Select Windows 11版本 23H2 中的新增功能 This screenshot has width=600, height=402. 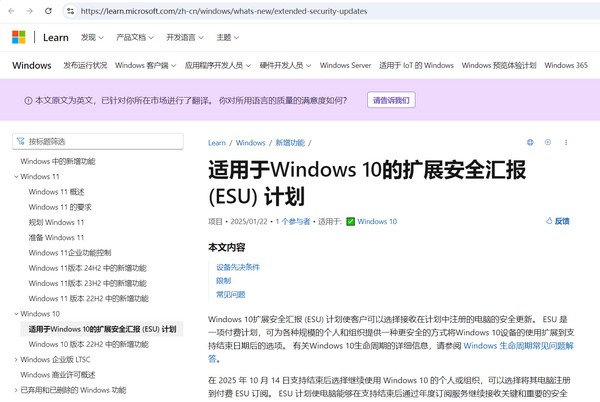(x=88, y=284)
